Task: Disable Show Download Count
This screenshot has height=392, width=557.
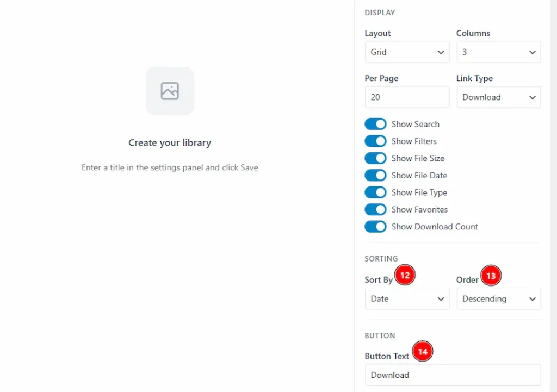Action: tap(375, 227)
